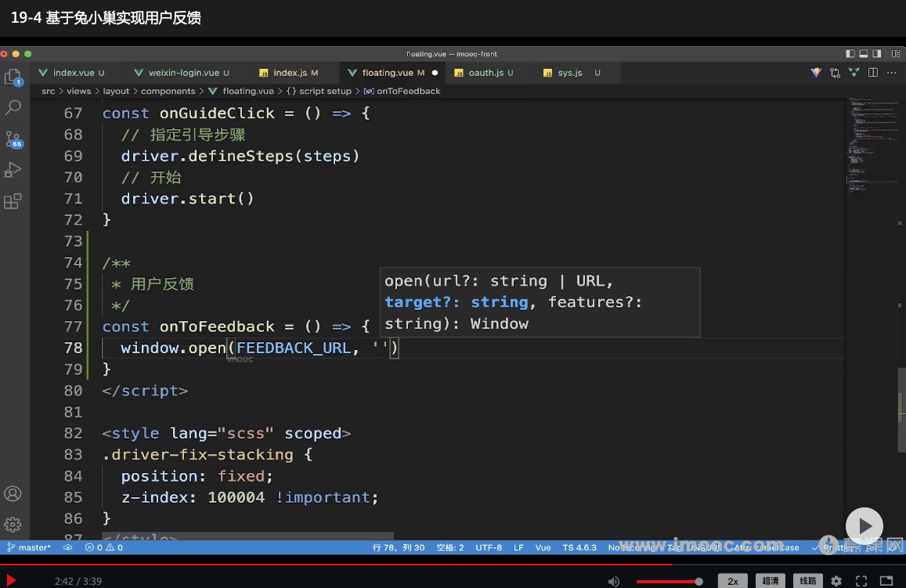Image resolution: width=906 pixels, height=588 pixels.
Task: Open the Explorer view in the activity bar
Action: point(13,78)
